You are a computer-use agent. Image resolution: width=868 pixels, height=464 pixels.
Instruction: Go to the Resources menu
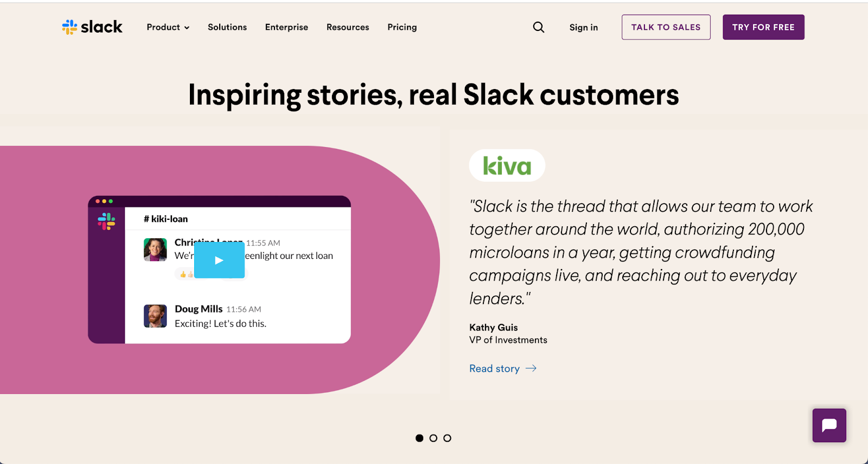[348, 27]
